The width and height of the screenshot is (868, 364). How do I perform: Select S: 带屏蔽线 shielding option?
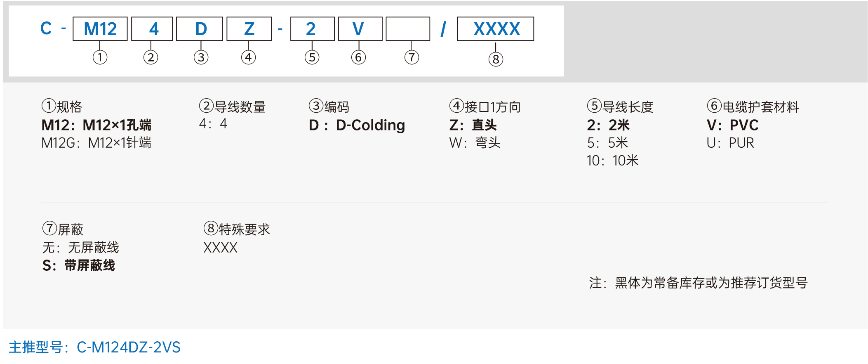79,265
